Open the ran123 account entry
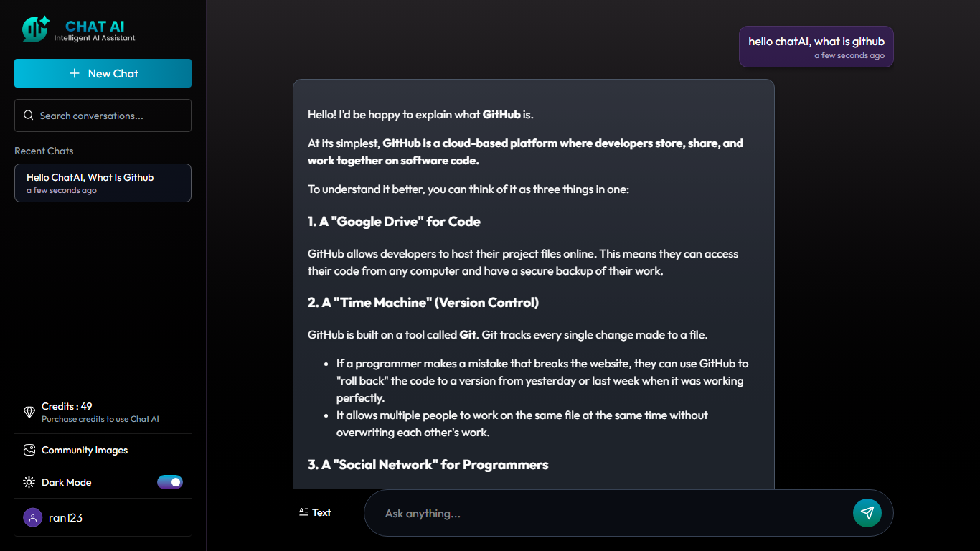 click(103, 517)
